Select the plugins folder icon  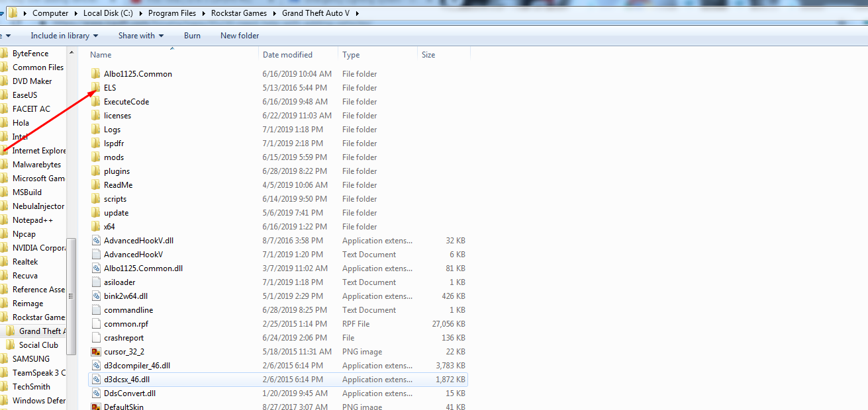[x=96, y=171]
